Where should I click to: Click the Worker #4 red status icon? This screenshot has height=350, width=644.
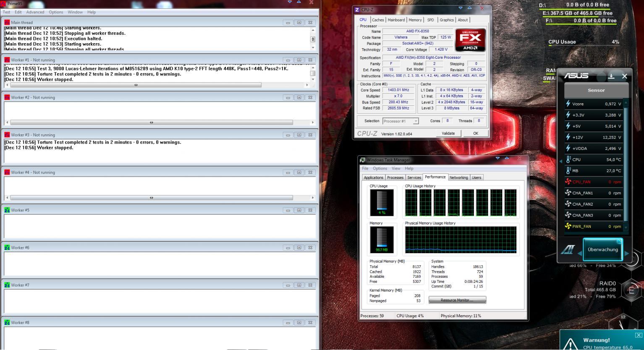tap(7, 172)
